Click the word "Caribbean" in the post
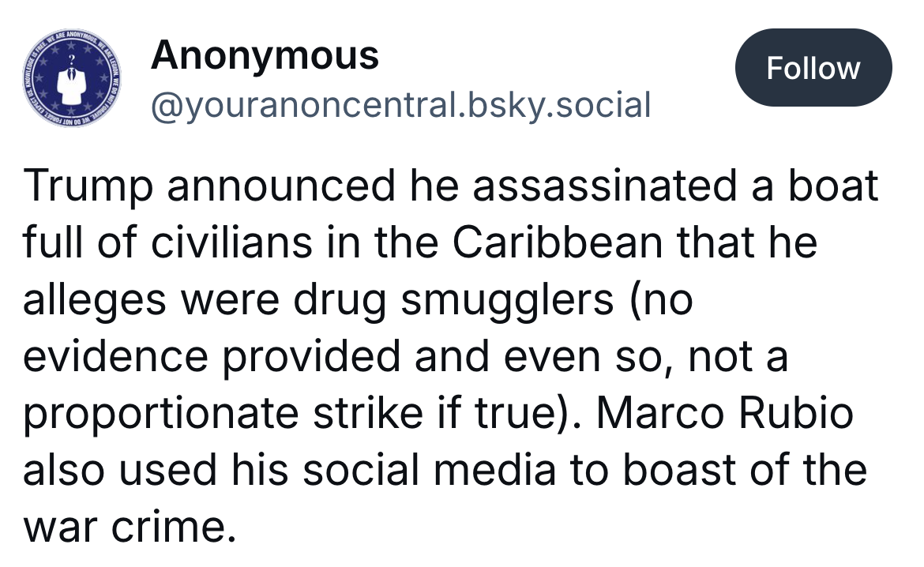This screenshot has height=567, width=924. [x=558, y=243]
